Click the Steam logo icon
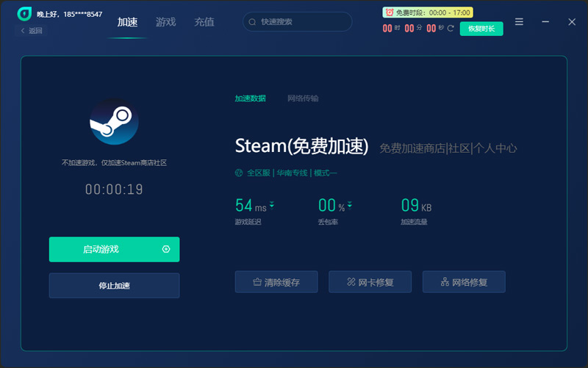Viewport: 588px width, 368px height. (x=114, y=121)
